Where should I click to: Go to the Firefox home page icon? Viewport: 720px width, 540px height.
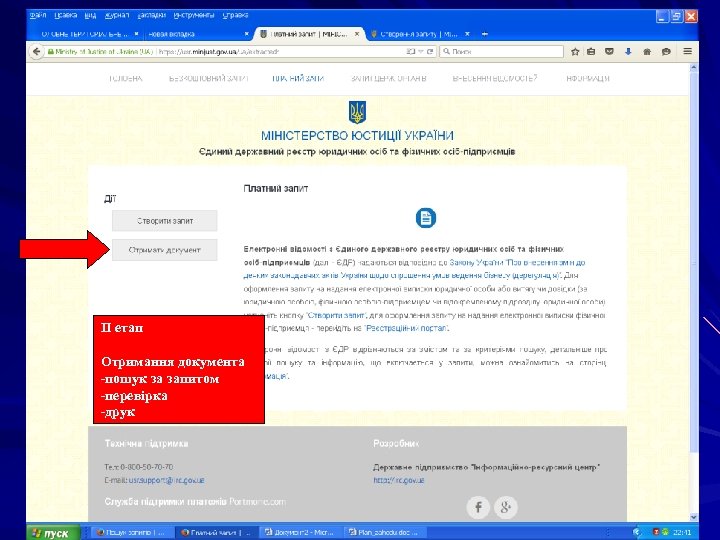click(x=647, y=52)
